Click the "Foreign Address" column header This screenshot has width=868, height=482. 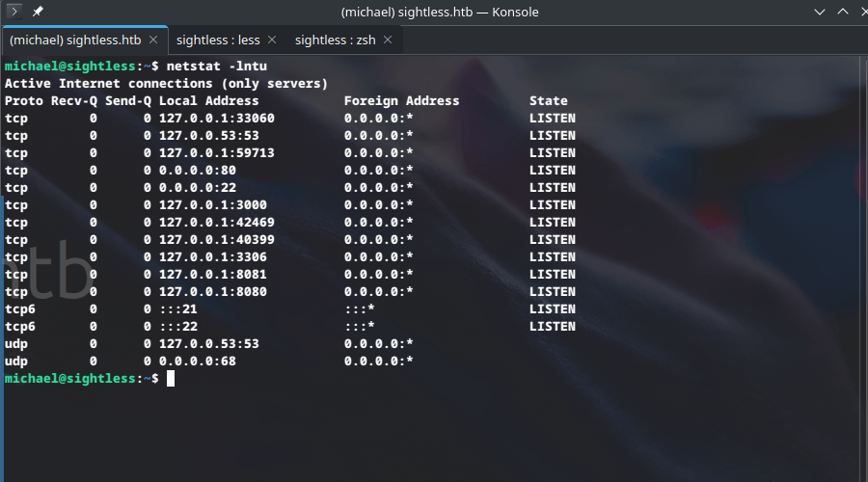coord(401,100)
